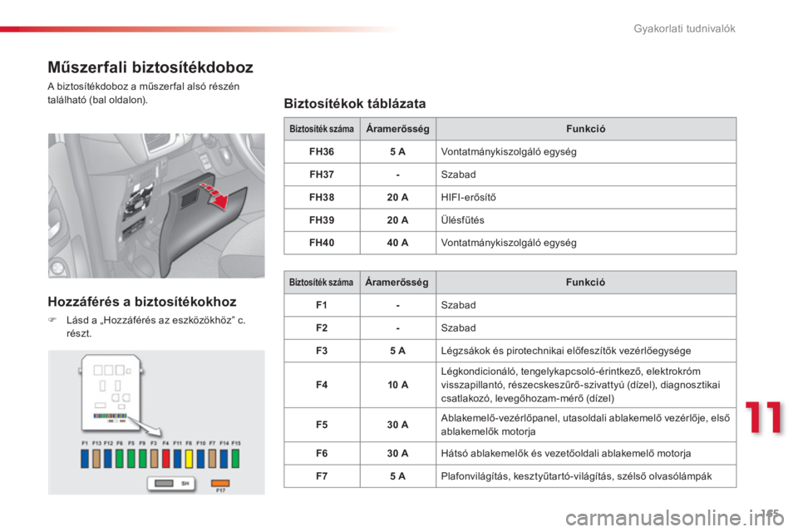Click the green F15 fuse in diagram

[235, 459]
